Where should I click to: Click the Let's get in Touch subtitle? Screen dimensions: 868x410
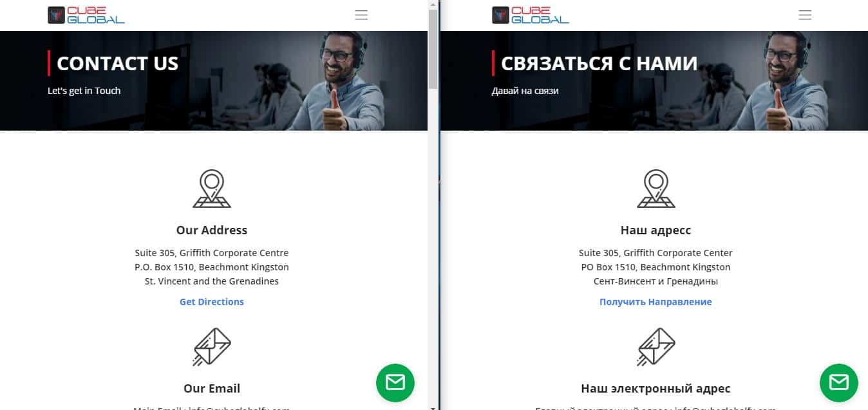coord(84,91)
